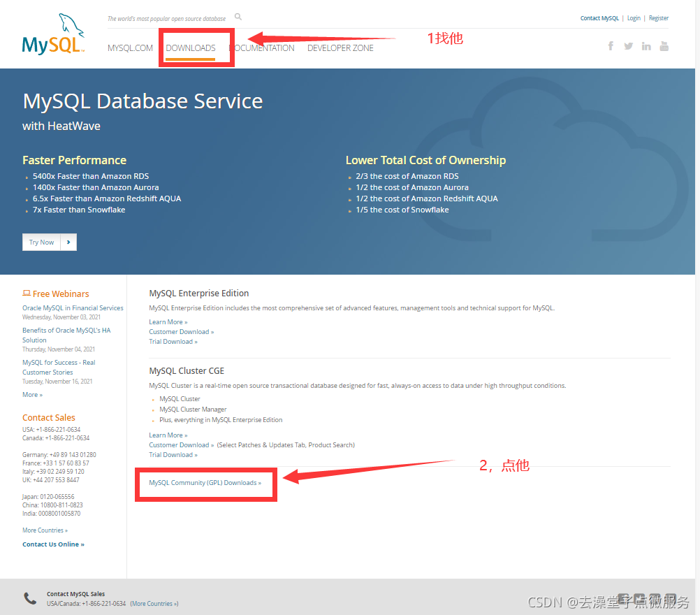700x615 pixels.
Task: Click More link under webinars
Action: [32, 394]
